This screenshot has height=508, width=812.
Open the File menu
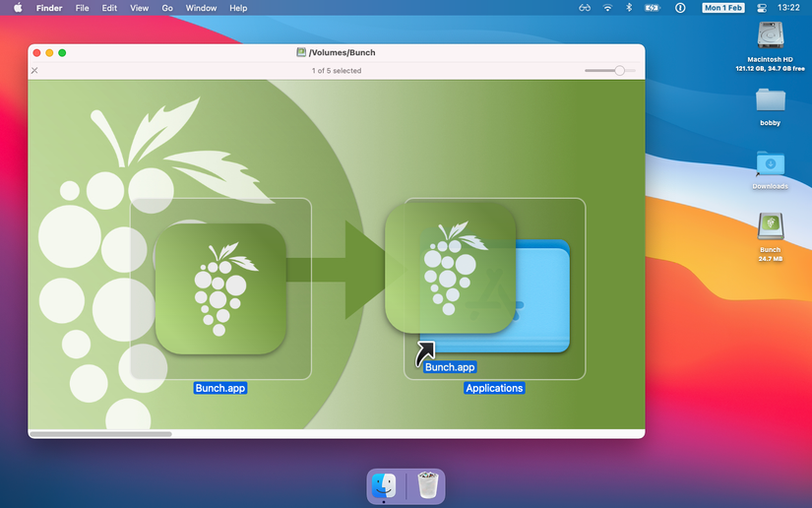click(x=82, y=8)
